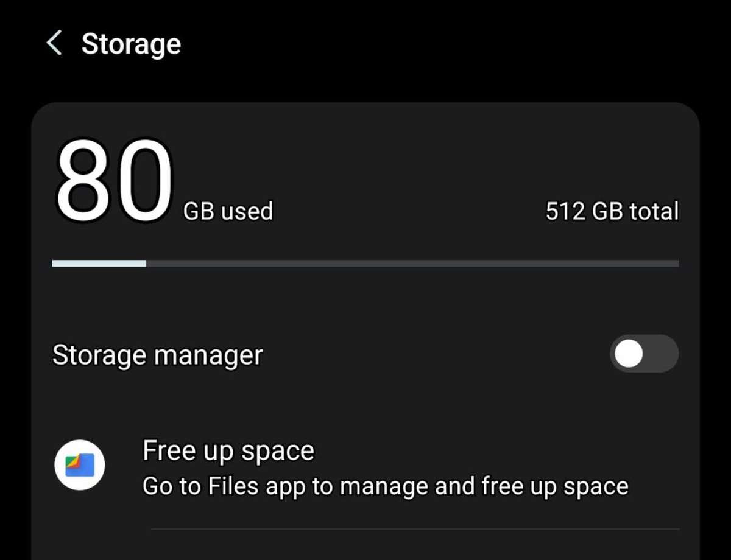Click the unfilled portion of the storage bar
Screen dimensions: 731x560
(412, 264)
